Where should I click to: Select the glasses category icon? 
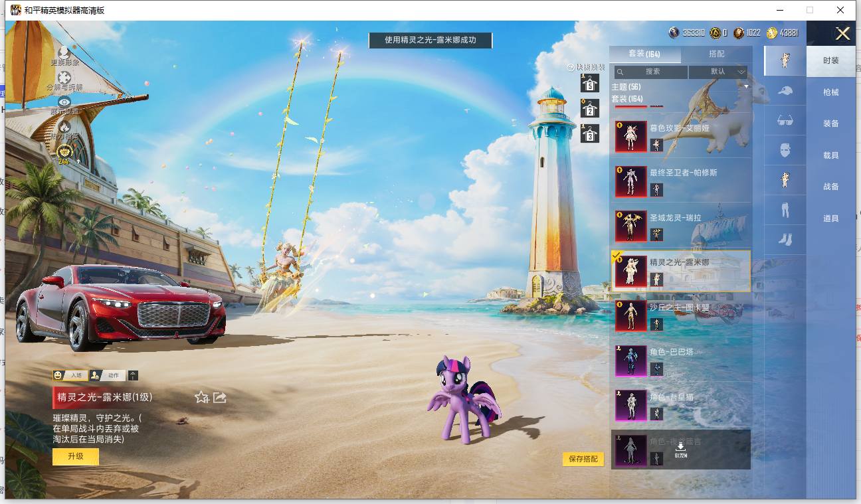coord(785,120)
